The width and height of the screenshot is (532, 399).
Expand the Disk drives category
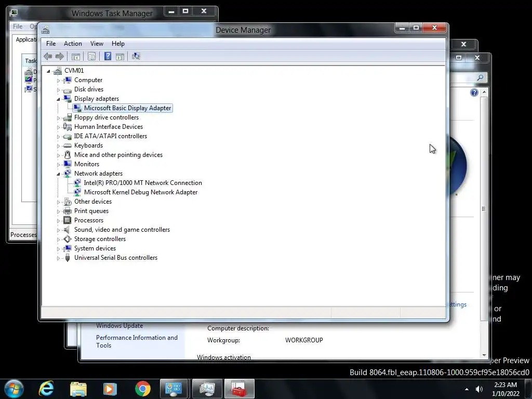(58, 89)
